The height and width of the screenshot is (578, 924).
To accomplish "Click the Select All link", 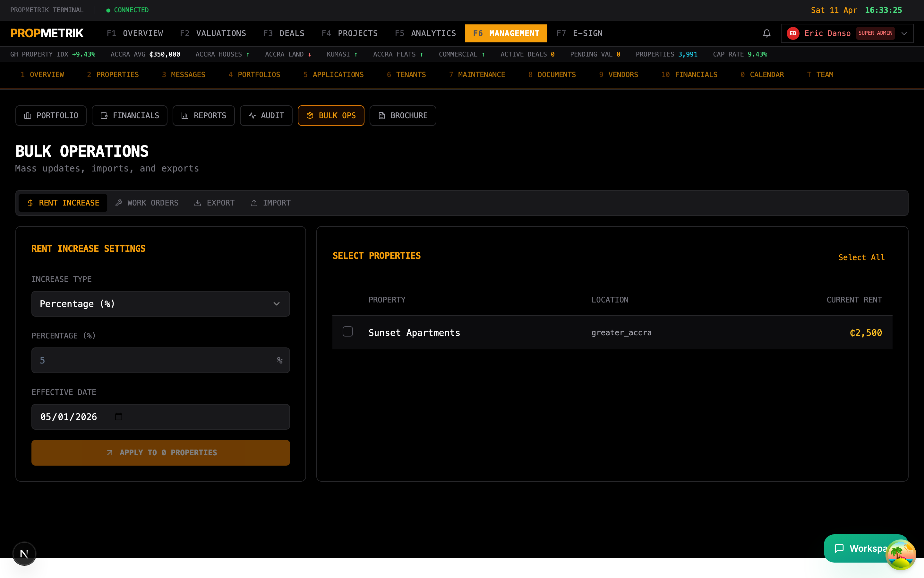I will [x=861, y=257].
